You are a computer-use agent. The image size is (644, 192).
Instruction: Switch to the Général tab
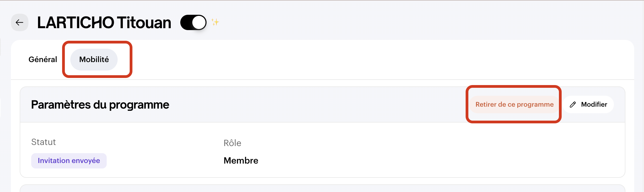tap(43, 59)
